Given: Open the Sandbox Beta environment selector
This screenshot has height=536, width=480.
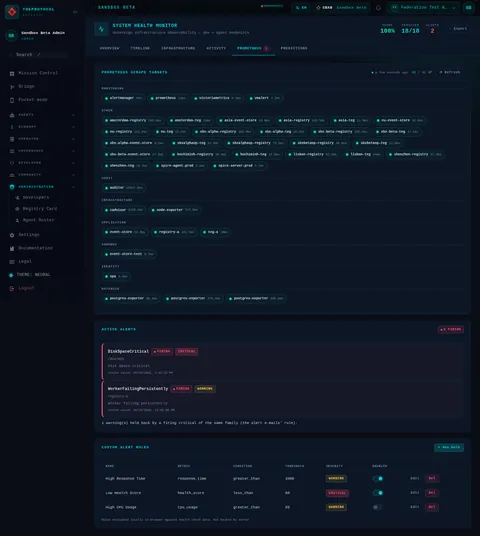Looking at the screenshot, I should [341, 8].
